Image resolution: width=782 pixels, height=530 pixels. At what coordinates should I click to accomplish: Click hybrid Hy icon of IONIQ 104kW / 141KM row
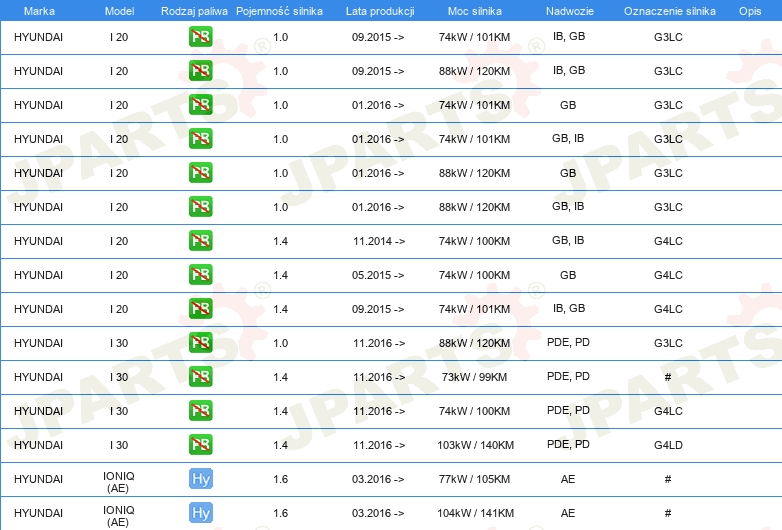200,513
